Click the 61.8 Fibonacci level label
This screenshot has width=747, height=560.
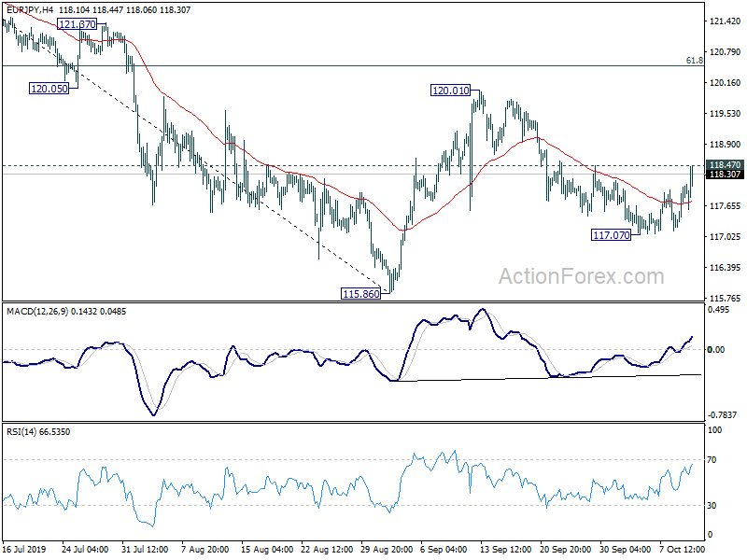[694, 61]
